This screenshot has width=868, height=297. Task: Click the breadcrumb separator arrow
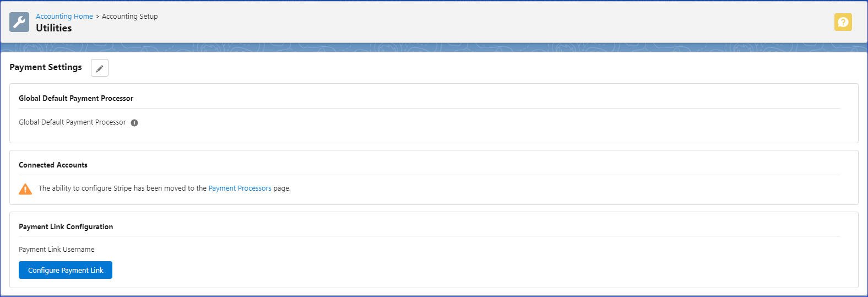(97, 17)
